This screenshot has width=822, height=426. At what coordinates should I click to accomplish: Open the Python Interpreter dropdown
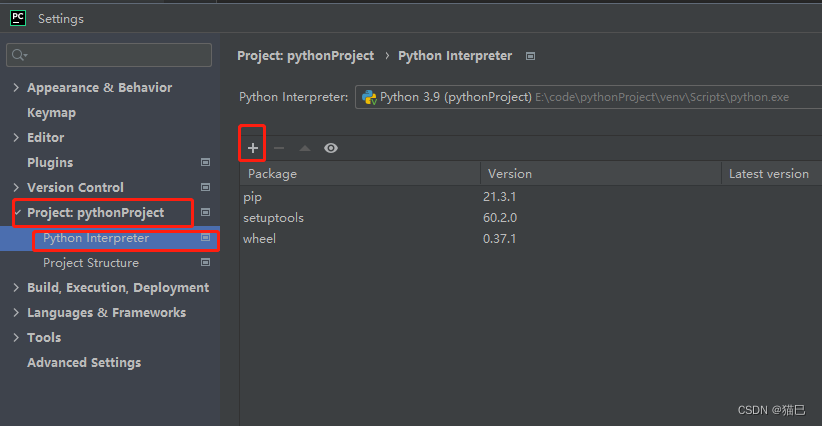click(588, 97)
